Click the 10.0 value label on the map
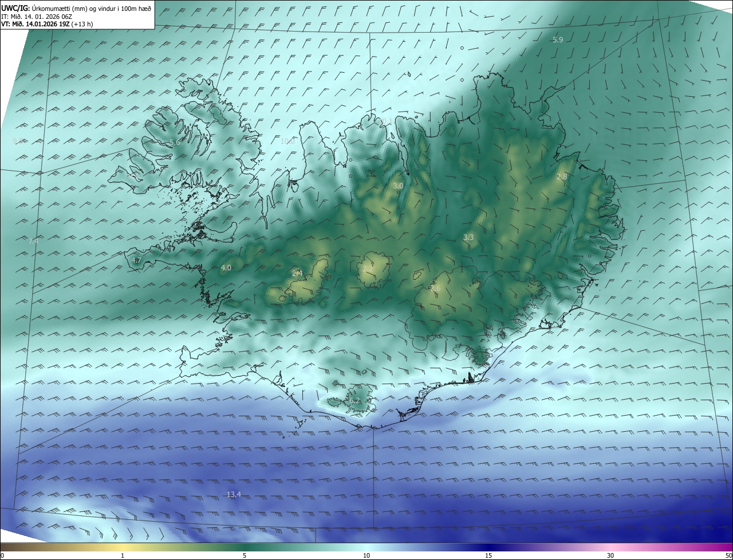 tap(287, 141)
